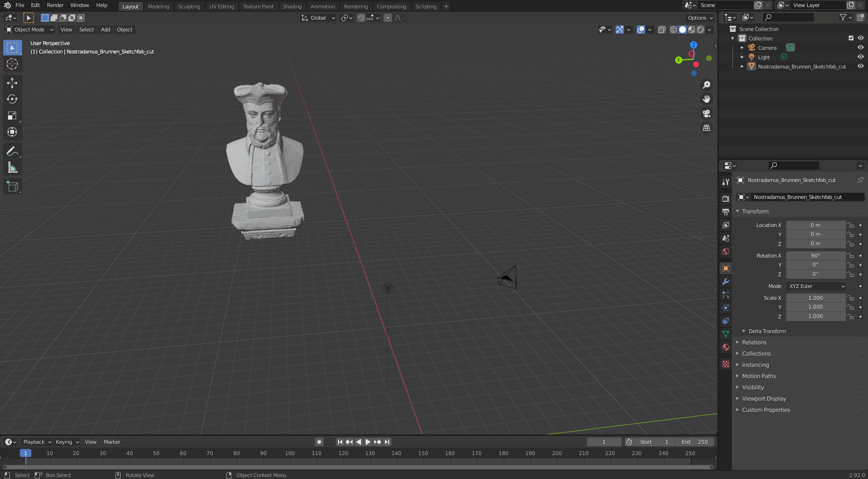The height and width of the screenshot is (479, 868).
Task: Hide Nostradamus_Brunnen_Sketchfab_cut in outliner
Action: 860,66
